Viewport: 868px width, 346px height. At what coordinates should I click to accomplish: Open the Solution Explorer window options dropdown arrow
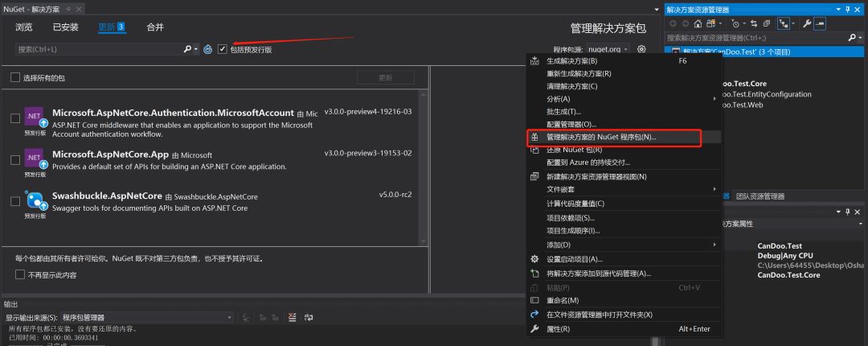837,10
